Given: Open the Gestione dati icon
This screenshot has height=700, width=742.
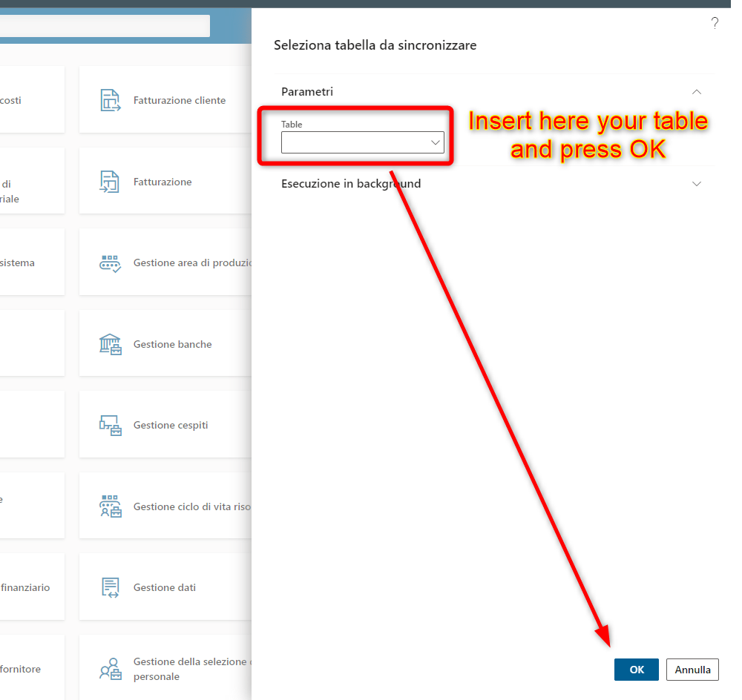Looking at the screenshot, I should point(110,587).
